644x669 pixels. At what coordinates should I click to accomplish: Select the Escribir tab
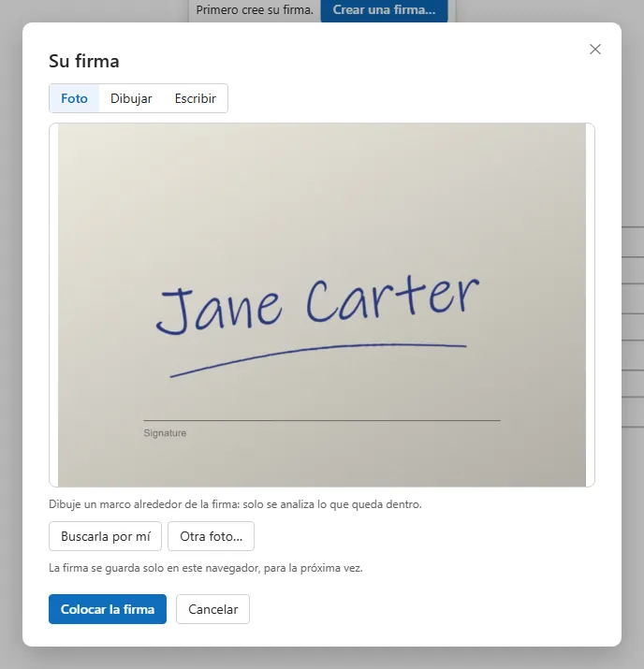[196, 98]
